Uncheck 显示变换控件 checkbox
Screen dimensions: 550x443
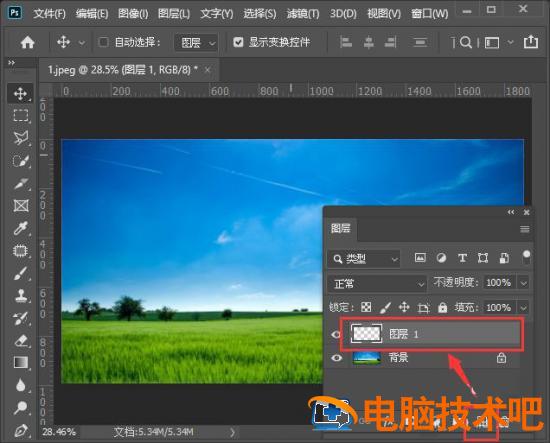238,42
